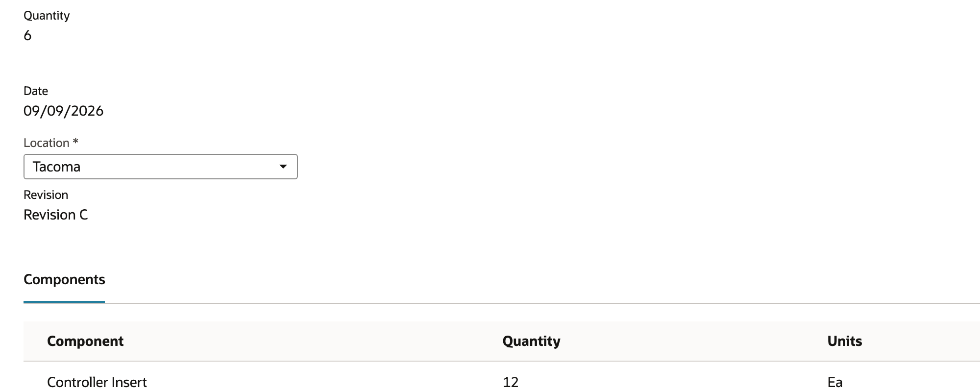Click the Location field label
The image size is (980, 392).
click(x=47, y=143)
